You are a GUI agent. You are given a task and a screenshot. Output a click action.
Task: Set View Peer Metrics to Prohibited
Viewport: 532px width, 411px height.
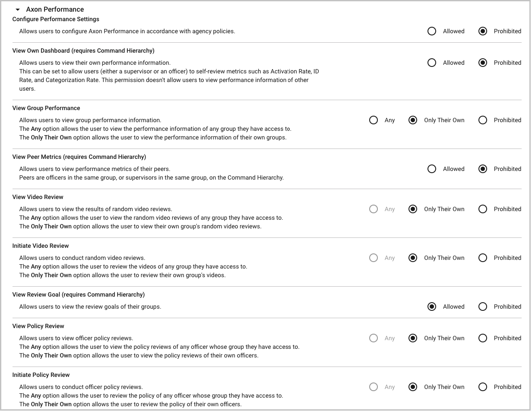click(x=483, y=169)
